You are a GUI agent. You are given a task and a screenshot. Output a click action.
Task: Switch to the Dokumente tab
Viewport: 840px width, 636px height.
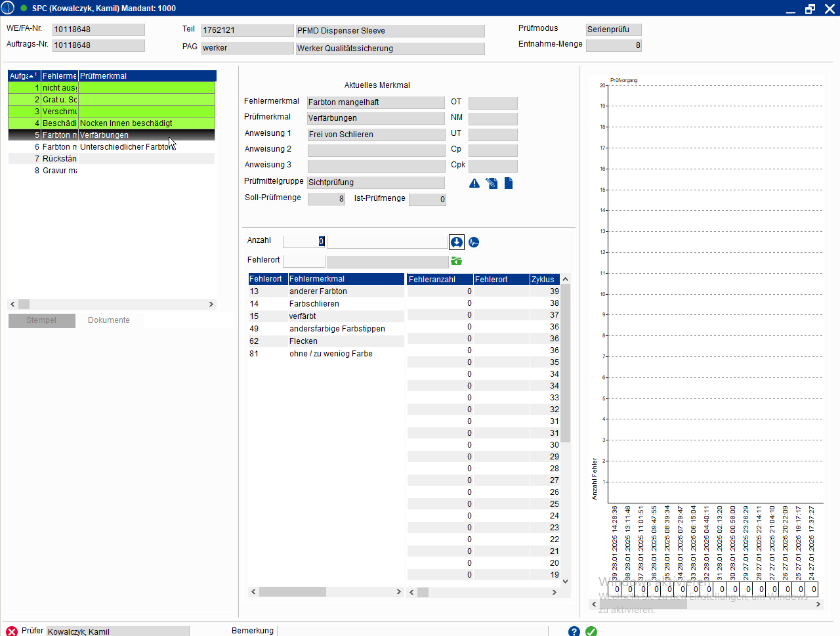tap(109, 320)
